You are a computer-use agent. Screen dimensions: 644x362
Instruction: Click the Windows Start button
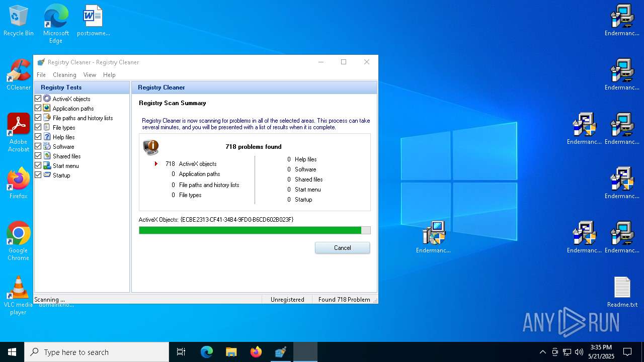12,352
